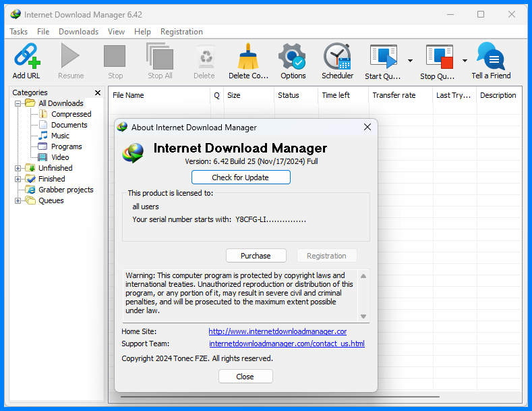Sort by Size column header
Screen dimensions: 532x411
(249, 95)
